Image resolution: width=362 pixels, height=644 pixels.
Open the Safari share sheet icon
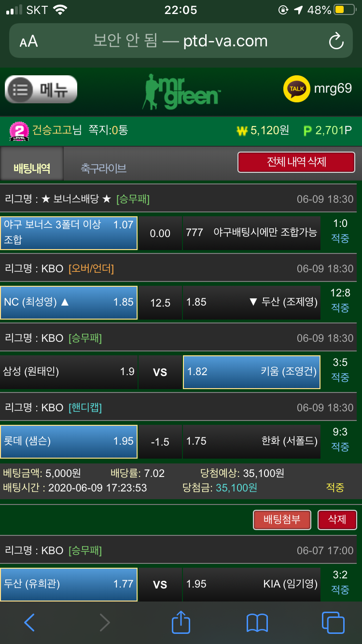point(181,621)
